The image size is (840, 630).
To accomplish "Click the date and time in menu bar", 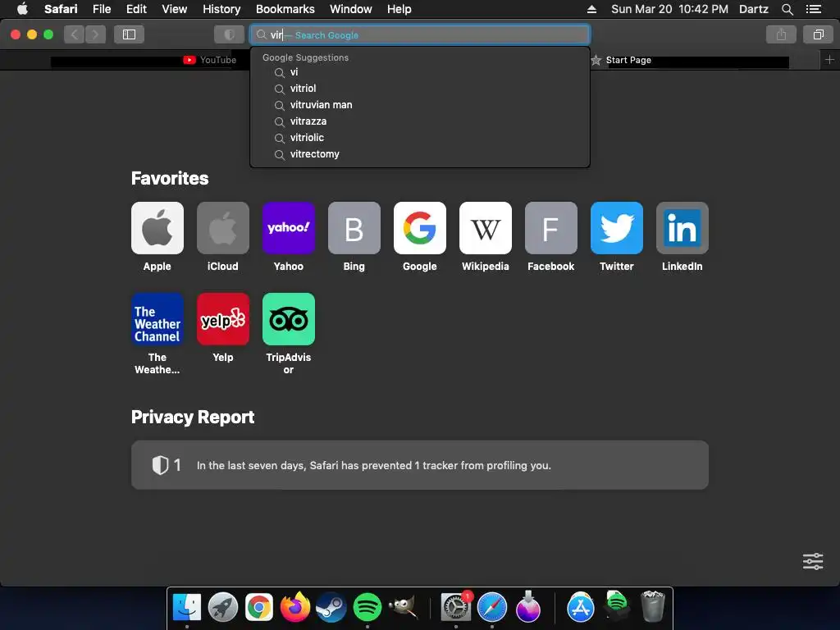I will tap(669, 9).
